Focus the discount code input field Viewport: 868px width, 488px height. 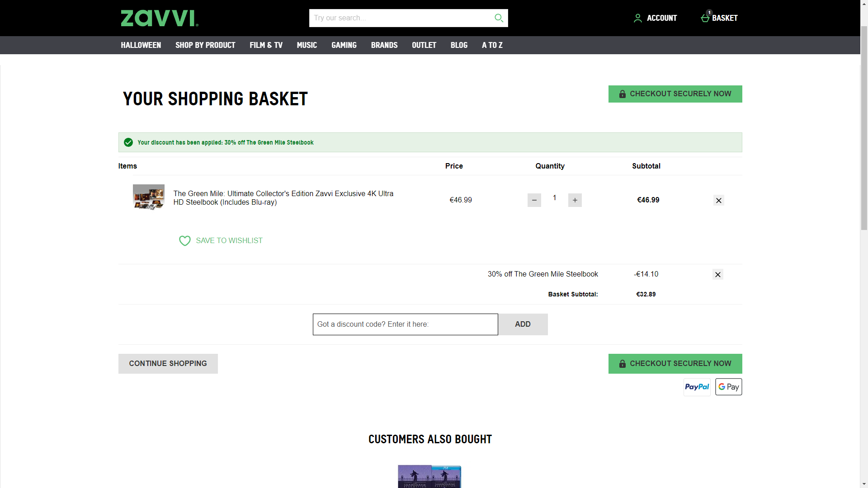pos(405,324)
